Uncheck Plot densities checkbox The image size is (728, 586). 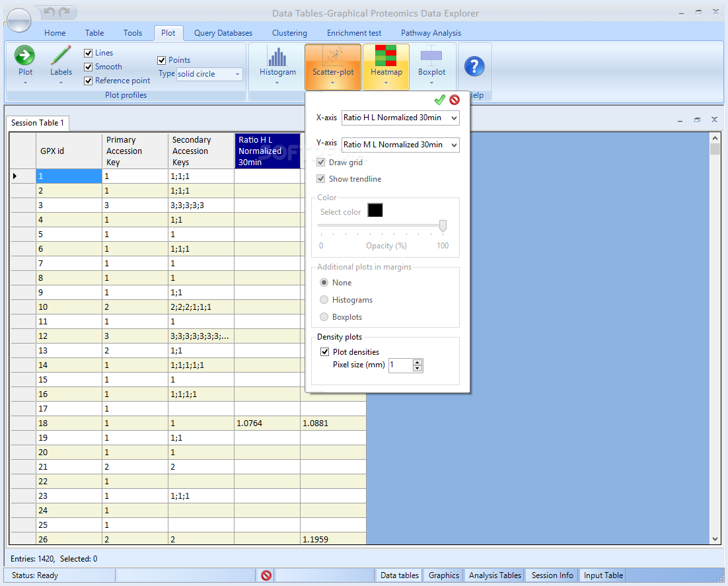(x=325, y=352)
